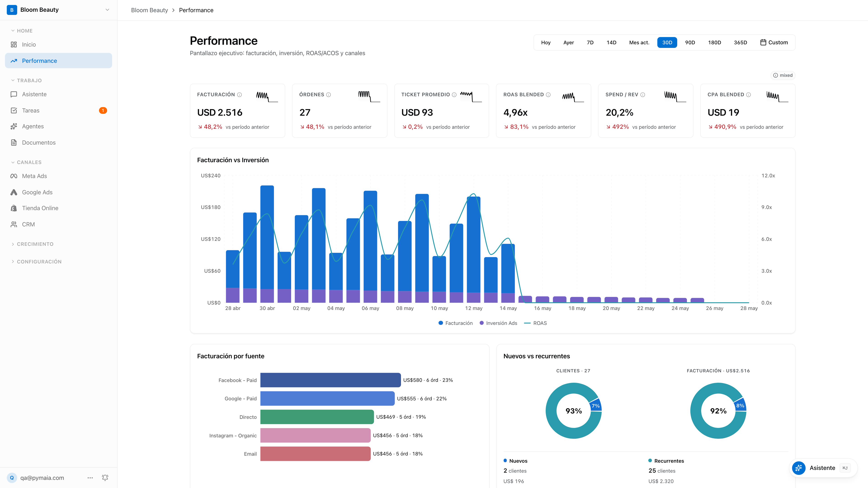Select the Ayer date range

point(569,42)
